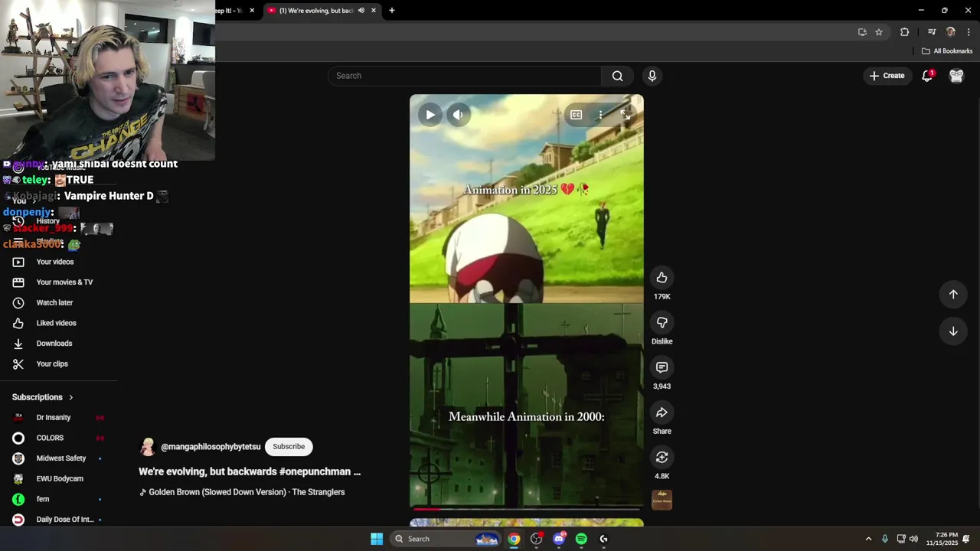The width and height of the screenshot is (980, 551).
Task: Open the Windows Start menu
Action: click(377, 539)
